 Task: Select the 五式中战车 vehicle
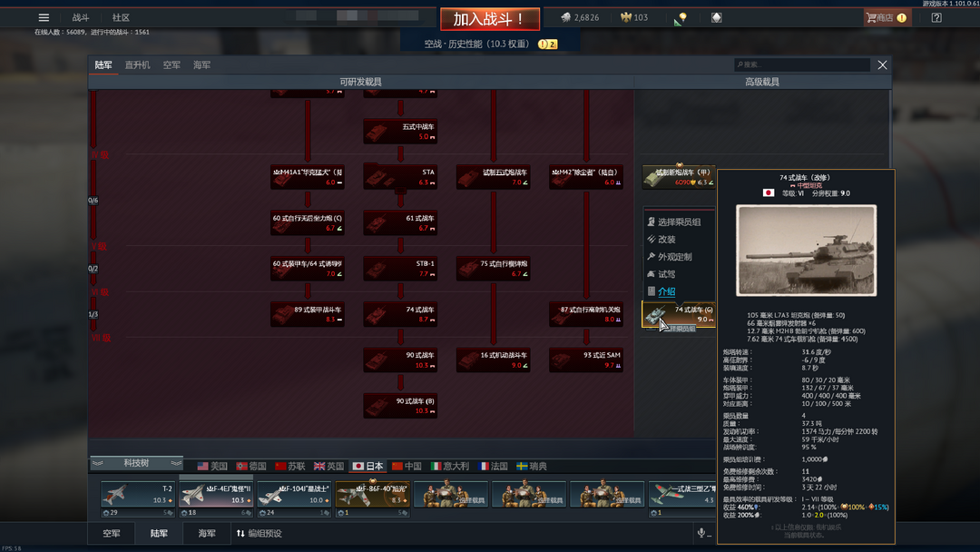tap(400, 132)
